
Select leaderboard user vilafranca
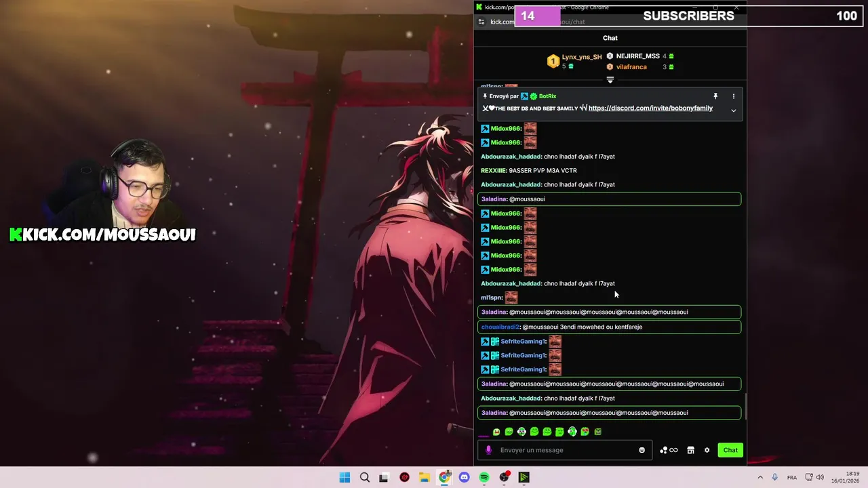point(631,67)
